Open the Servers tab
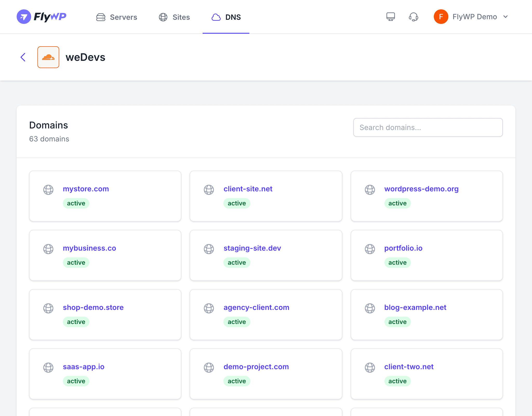The image size is (532, 416). (117, 17)
